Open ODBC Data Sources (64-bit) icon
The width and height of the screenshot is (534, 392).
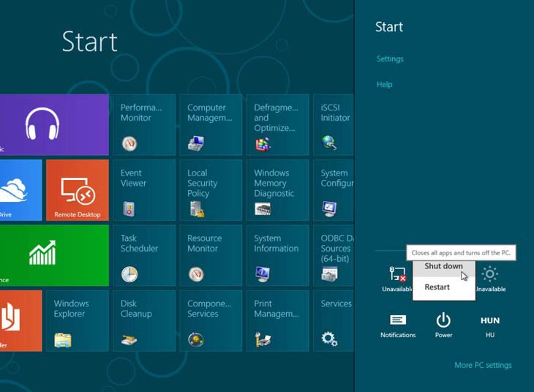tap(329, 274)
